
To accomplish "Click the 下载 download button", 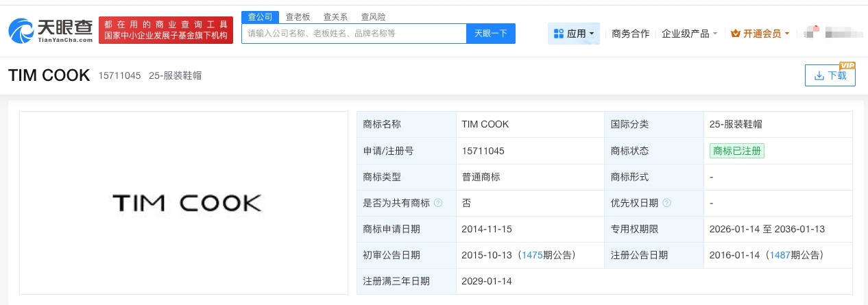I will click(830, 75).
